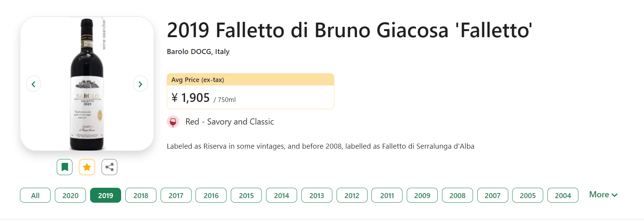644x223 pixels.
Task: Open the Barolo DOCG, Italy link
Action: pyautogui.click(x=198, y=51)
